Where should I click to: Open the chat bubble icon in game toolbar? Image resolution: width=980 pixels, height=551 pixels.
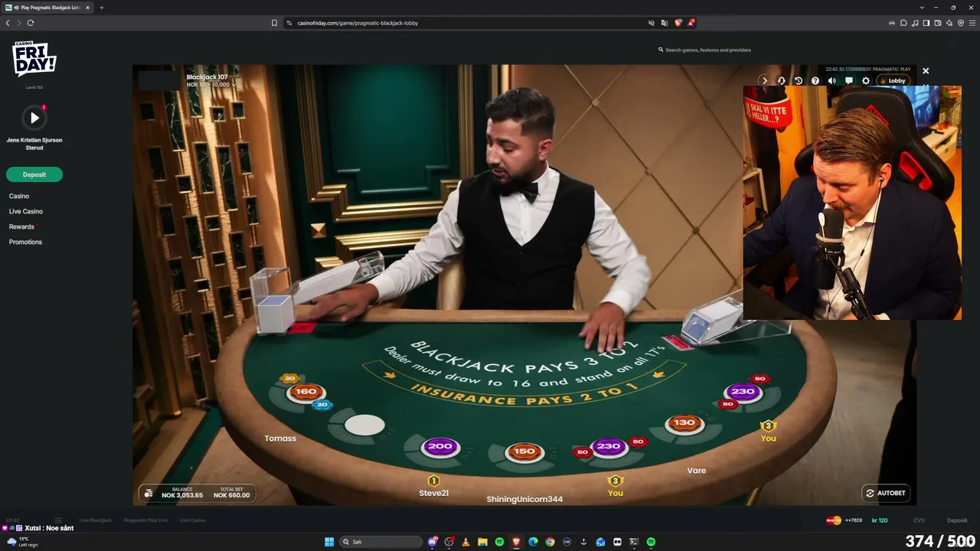coord(849,80)
